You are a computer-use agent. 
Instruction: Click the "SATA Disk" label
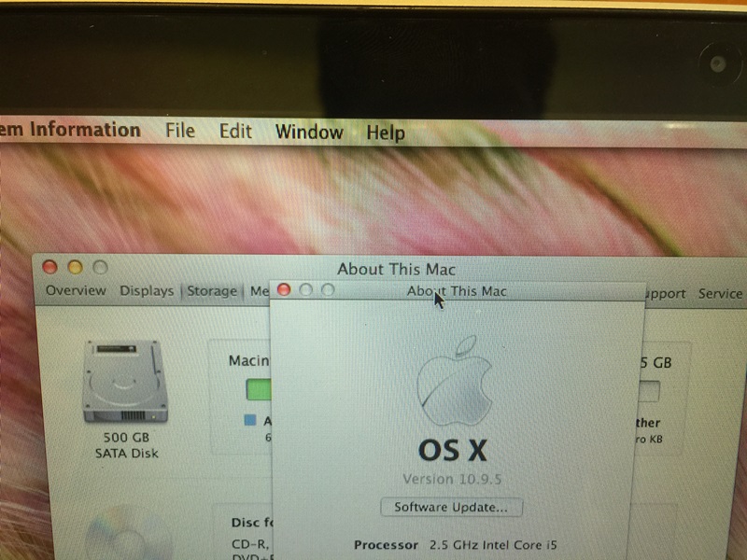coord(126,453)
